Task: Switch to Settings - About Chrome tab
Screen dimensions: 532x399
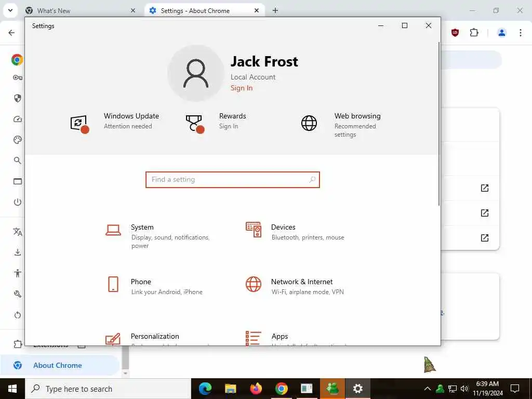Action: pos(205,11)
